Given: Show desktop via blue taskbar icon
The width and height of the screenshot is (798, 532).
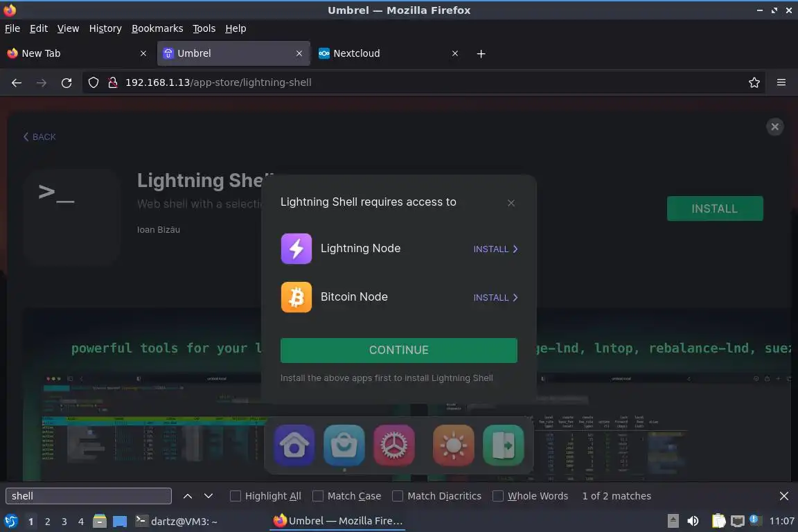Looking at the screenshot, I should pos(120,522).
